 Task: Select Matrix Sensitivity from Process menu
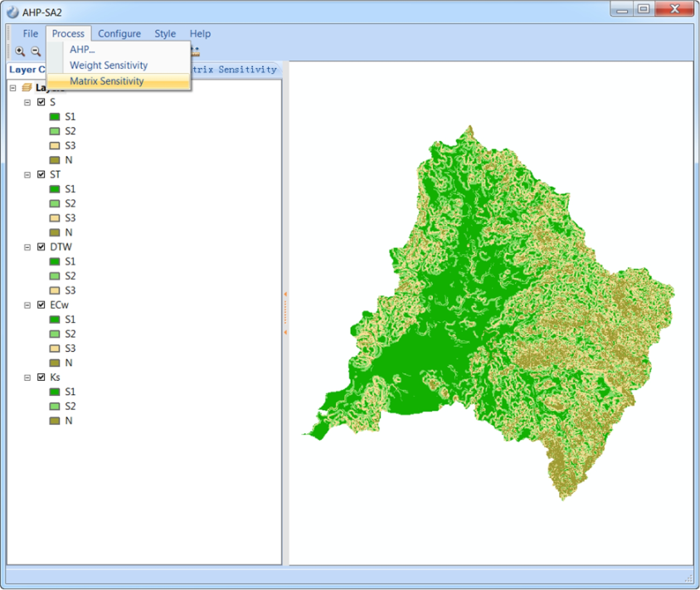coord(106,81)
